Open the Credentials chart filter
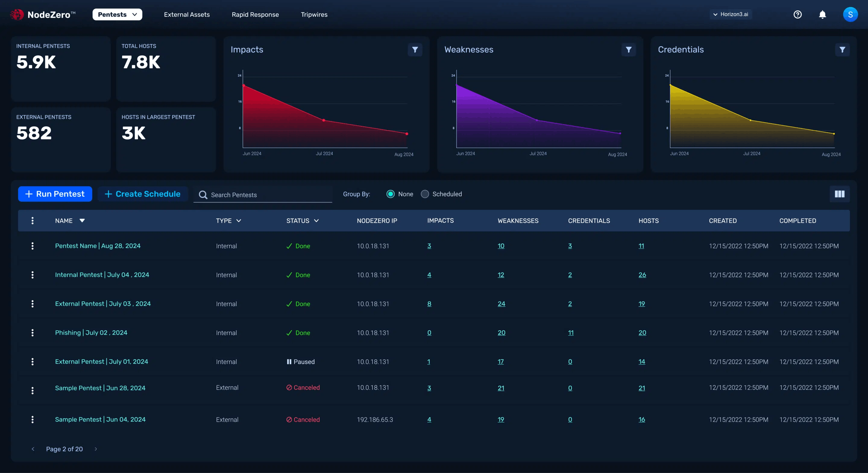The height and width of the screenshot is (473, 868). [842, 49]
